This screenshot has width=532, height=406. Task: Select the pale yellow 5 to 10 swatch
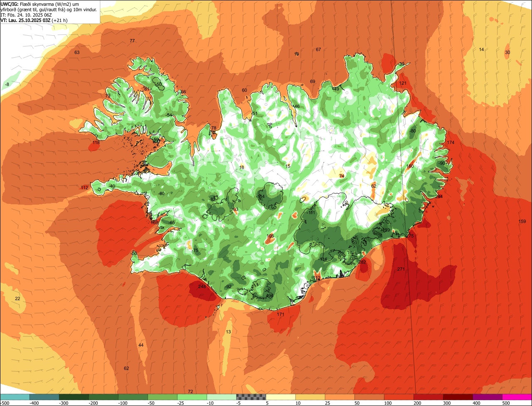pos(281,397)
